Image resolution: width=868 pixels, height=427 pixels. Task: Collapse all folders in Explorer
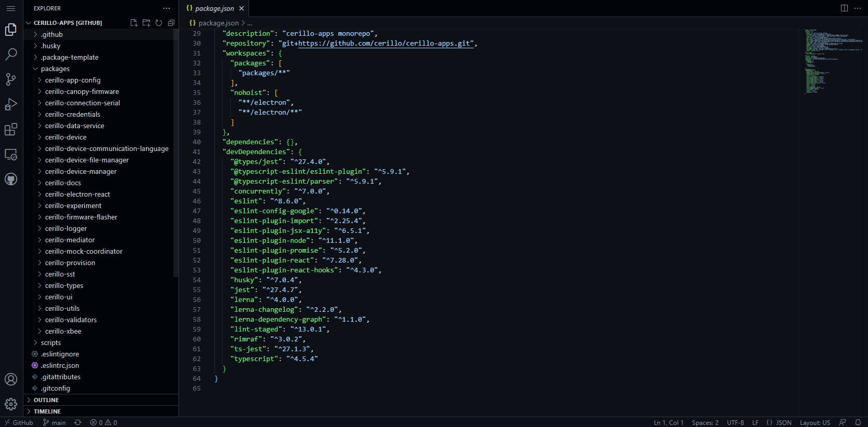coord(171,23)
